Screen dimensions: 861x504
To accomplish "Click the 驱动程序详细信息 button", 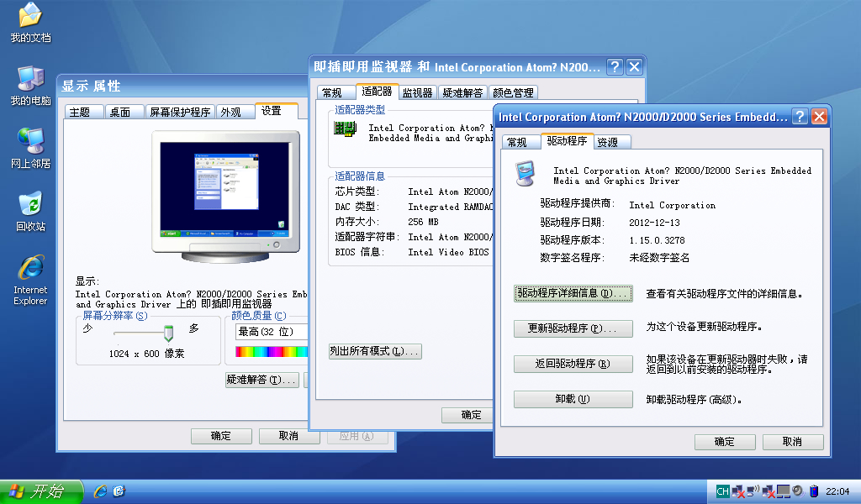I will [573, 294].
